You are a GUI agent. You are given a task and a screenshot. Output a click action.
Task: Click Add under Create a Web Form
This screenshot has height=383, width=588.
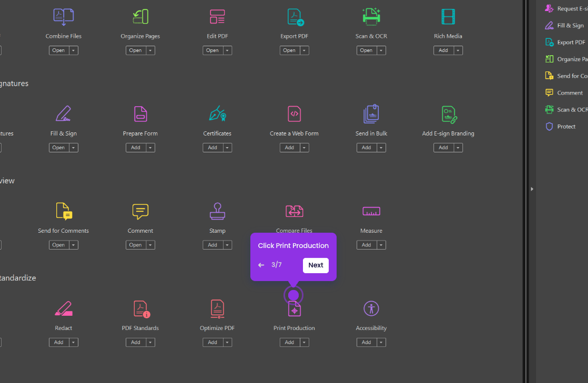pyautogui.click(x=289, y=148)
